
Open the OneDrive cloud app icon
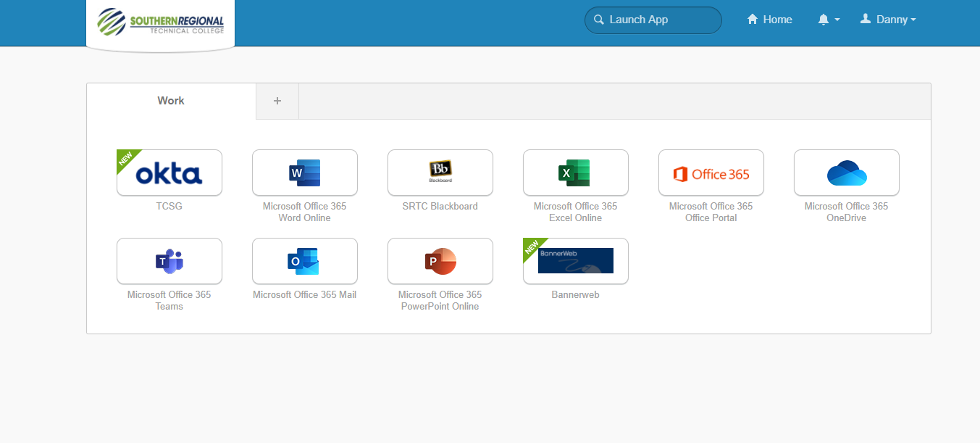(847, 173)
